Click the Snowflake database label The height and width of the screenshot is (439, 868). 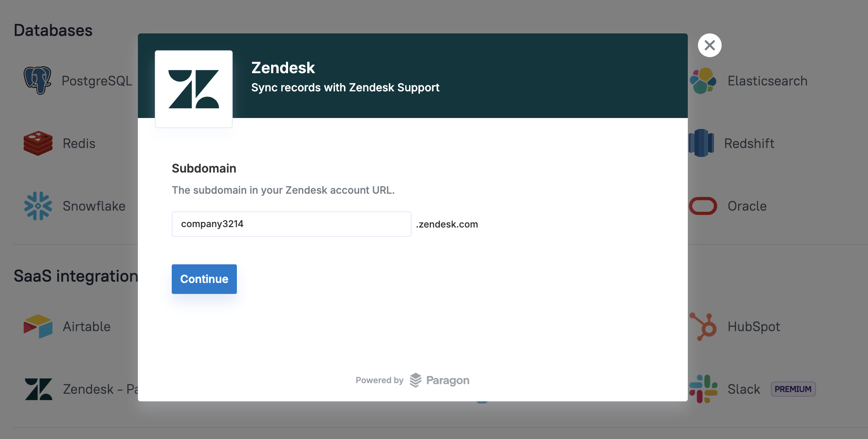[94, 206]
